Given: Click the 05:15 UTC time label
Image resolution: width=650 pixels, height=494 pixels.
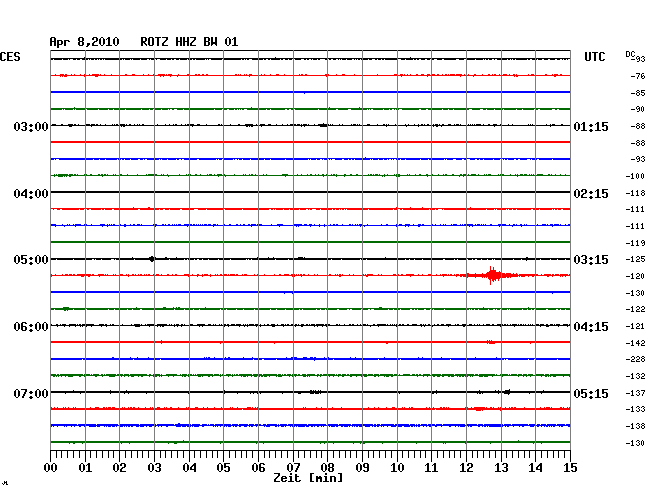Looking at the screenshot, I should pyautogui.click(x=591, y=393).
